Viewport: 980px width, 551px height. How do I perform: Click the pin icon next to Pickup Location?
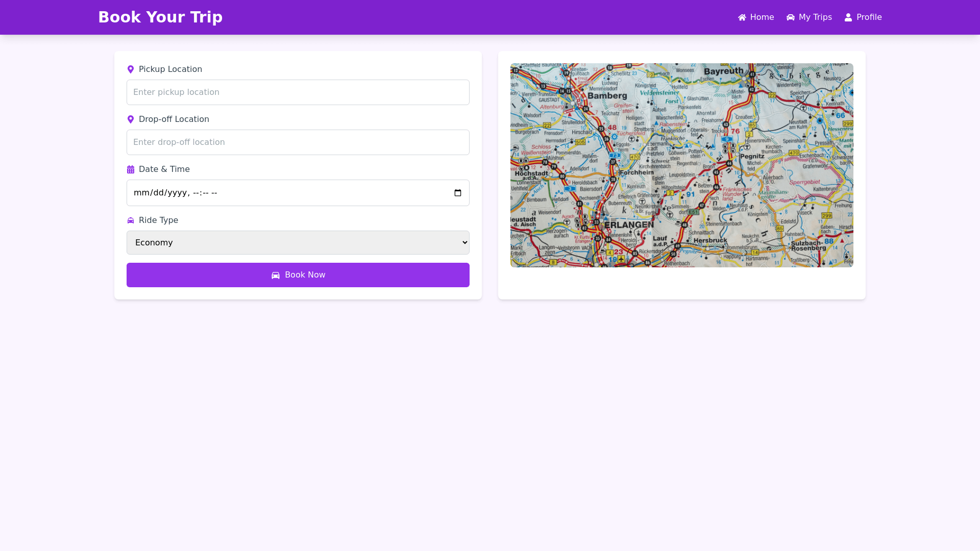tap(131, 69)
